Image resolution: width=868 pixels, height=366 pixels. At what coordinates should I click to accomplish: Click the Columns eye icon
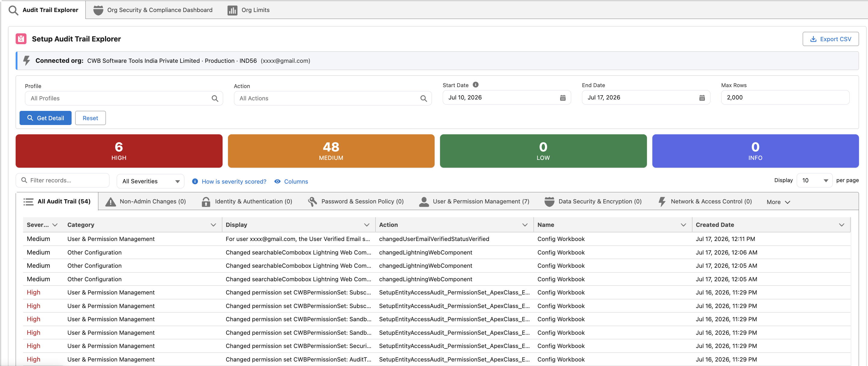click(277, 181)
